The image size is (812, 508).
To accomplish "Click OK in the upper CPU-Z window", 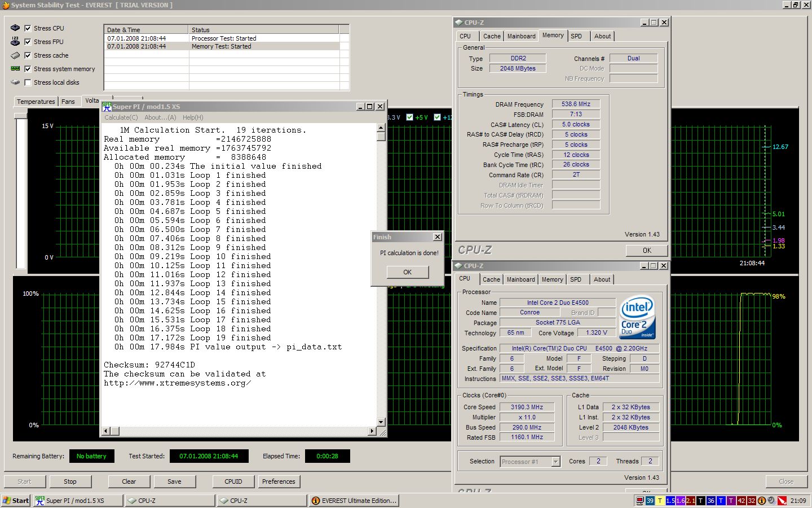I will click(x=647, y=251).
